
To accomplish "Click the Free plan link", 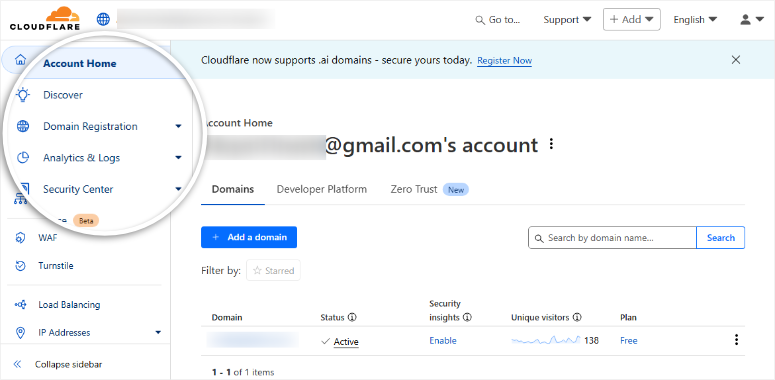I will 629,340.
